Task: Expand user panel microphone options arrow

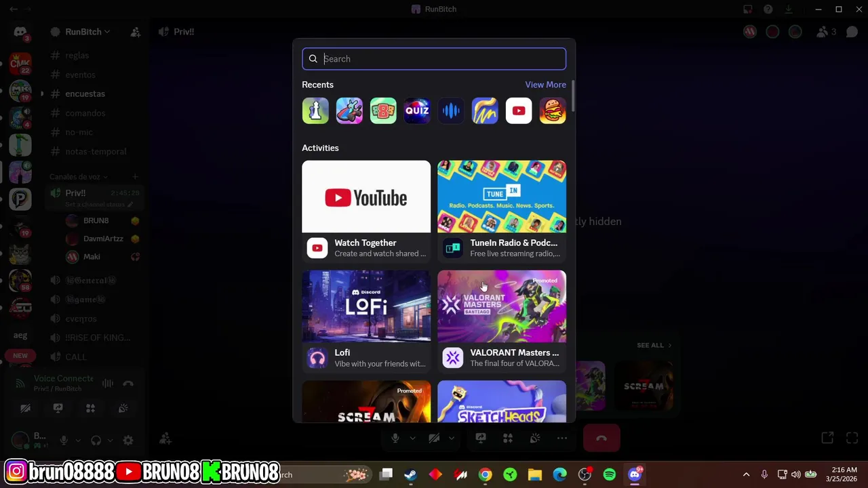Action: (77, 441)
